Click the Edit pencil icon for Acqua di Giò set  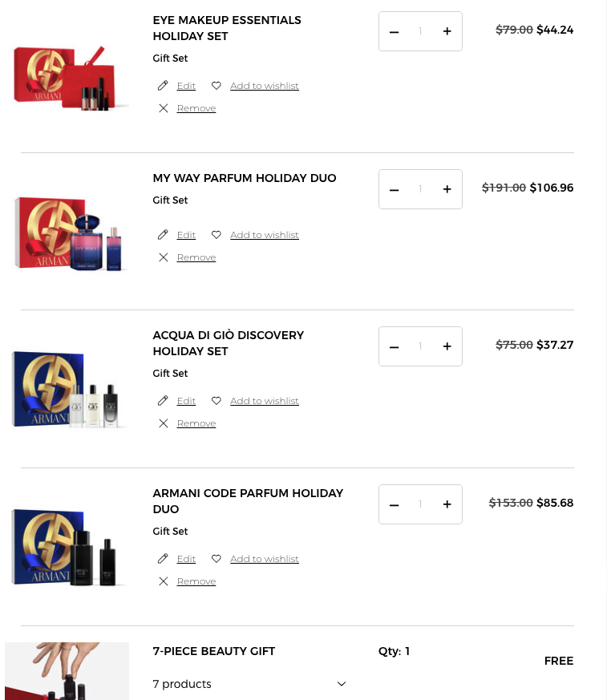tap(163, 400)
